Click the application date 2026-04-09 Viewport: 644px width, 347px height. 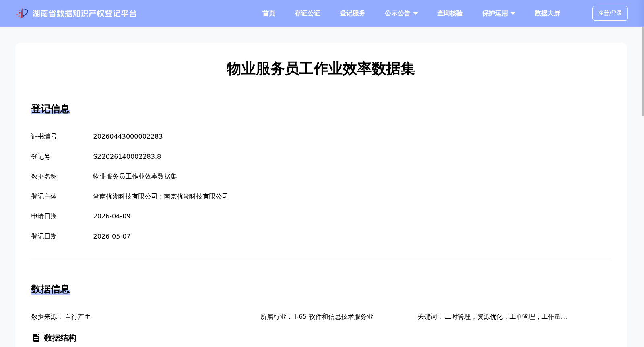(x=112, y=216)
